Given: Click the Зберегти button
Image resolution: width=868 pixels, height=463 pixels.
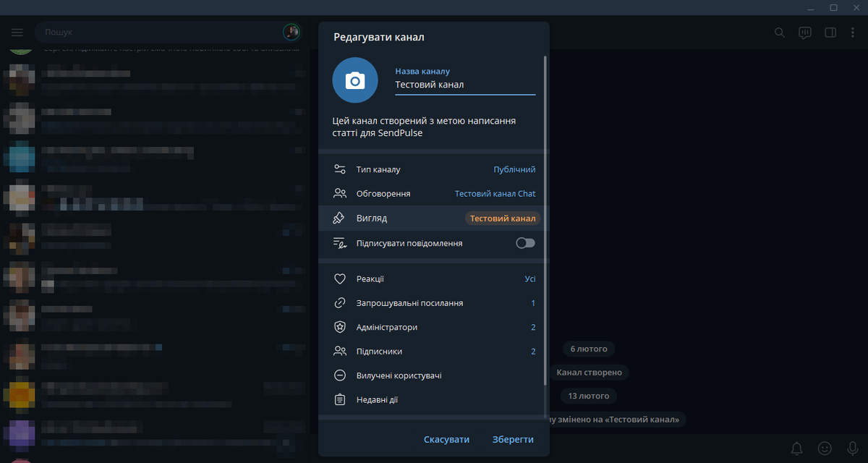Looking at the screenshot, I should pyautogui.click(x=513, y=439).
